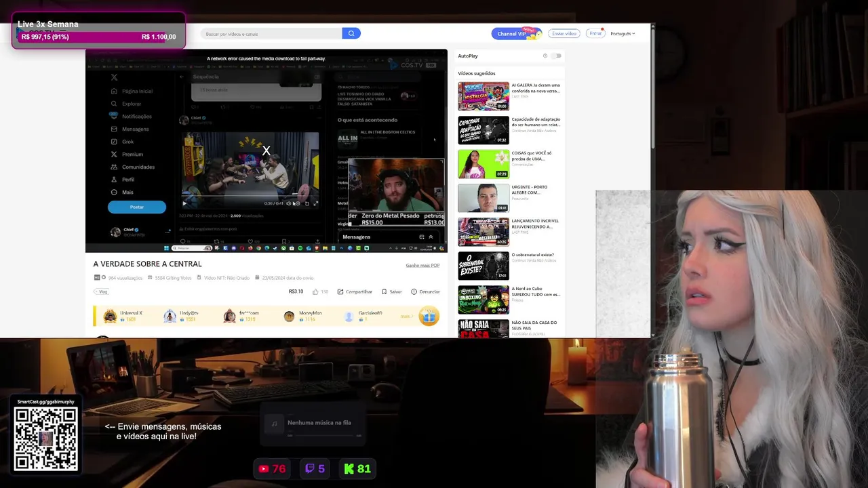Click the MoneyMan gifter avatar

(289, 316)
